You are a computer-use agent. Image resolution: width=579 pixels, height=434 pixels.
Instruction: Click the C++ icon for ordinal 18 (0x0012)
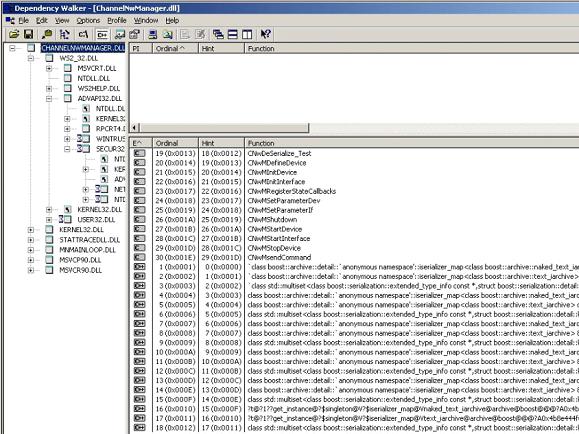point(139,427)
